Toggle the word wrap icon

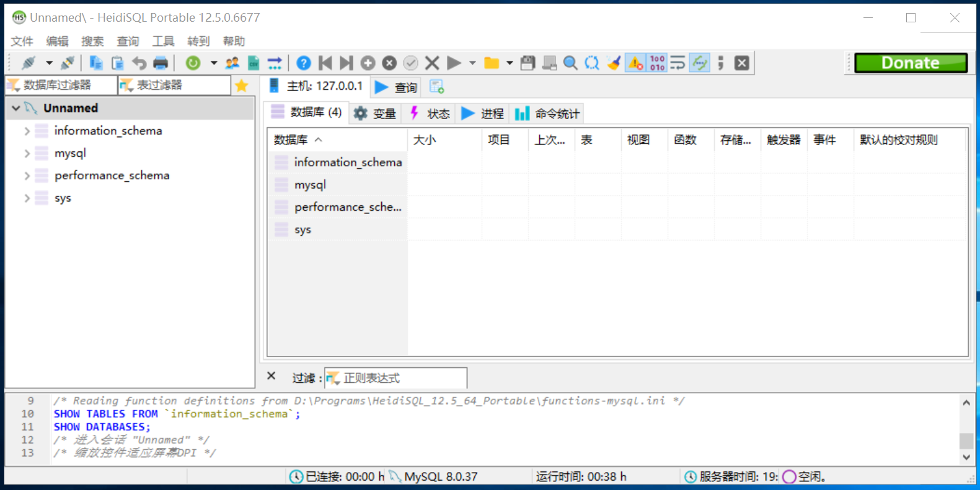[678, 63]
